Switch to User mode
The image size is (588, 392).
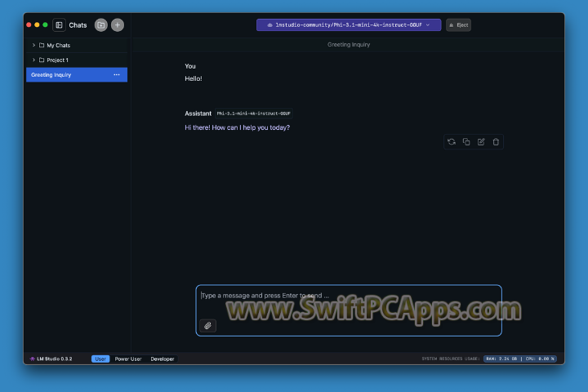[100, 359]
